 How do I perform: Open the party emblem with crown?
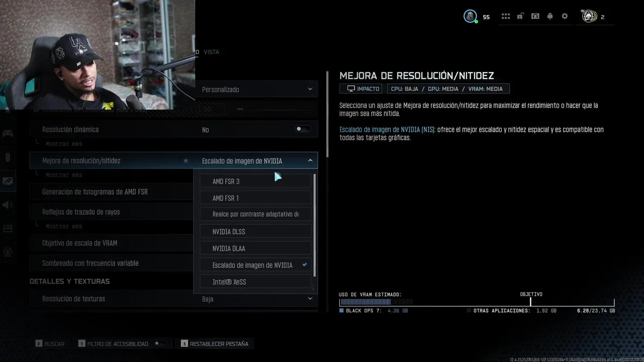coord(589,16)
